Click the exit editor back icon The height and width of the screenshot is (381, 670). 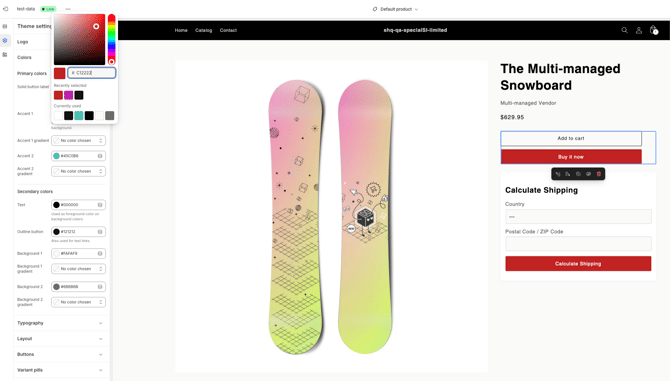click(x=6, y=9)
